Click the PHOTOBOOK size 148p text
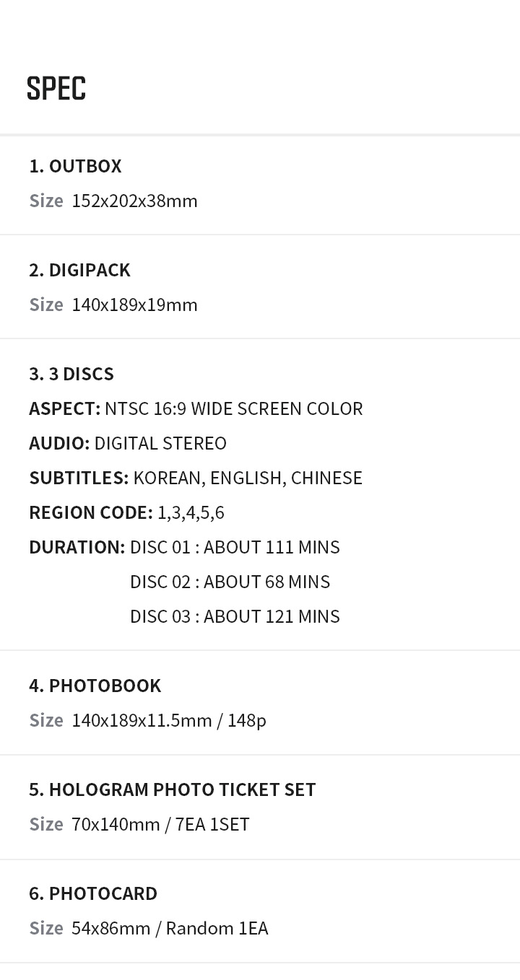520x980 pixels. coord(169,720)
